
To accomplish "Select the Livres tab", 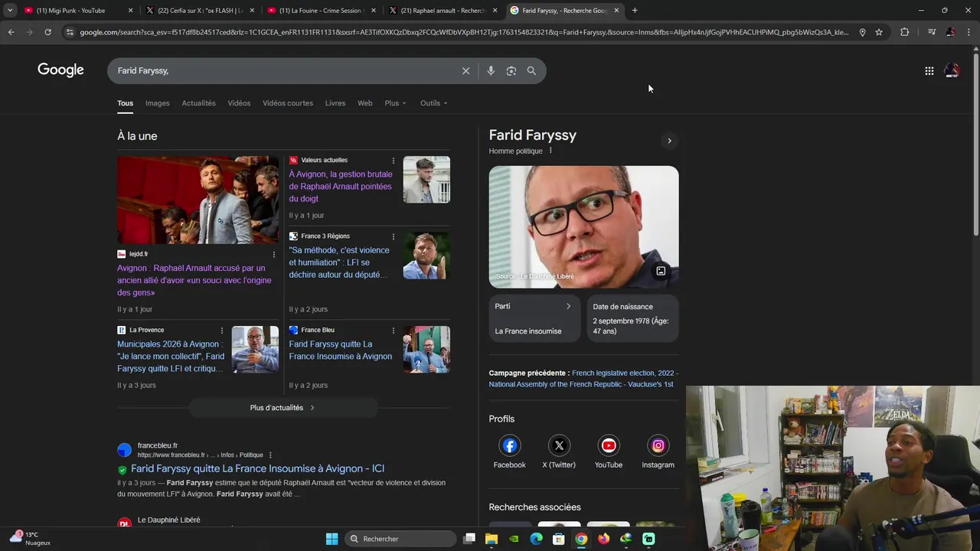I will [x=335, y=103].
